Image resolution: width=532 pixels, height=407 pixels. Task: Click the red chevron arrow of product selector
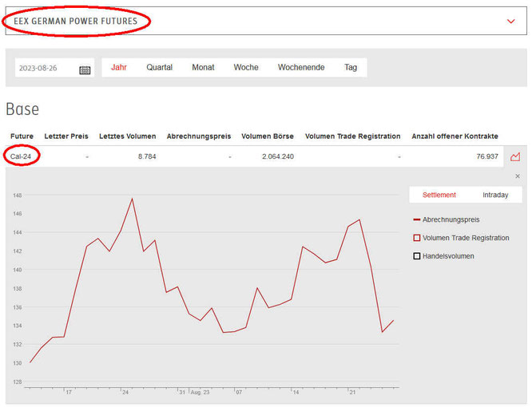coord(510,22)
